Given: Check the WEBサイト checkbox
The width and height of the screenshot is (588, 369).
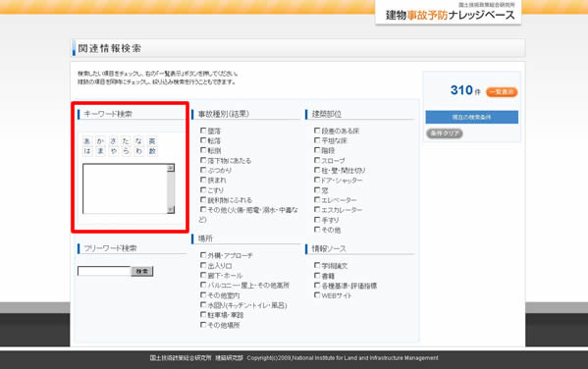Looking at the screenshot, I should click(317, 295).
